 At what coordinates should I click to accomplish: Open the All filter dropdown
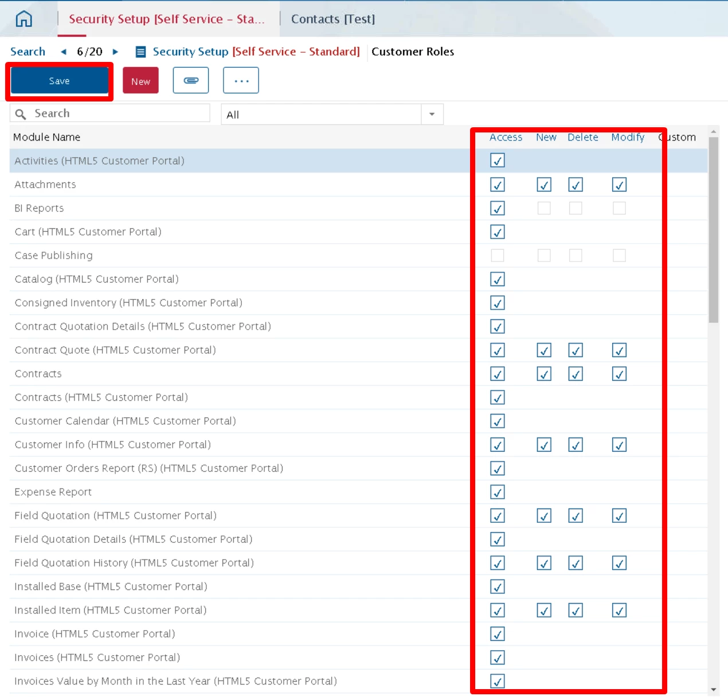pos(432,114)
